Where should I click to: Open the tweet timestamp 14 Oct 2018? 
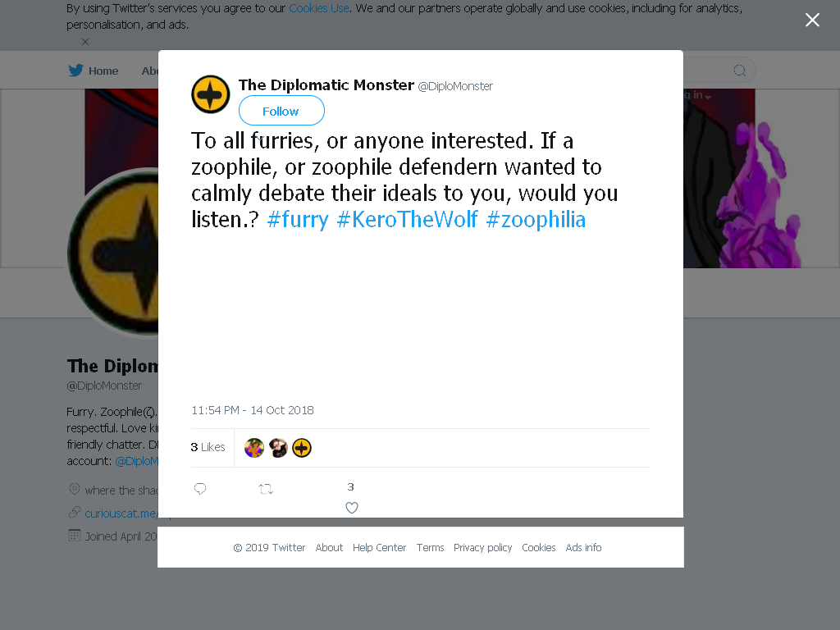coord(253,410)
